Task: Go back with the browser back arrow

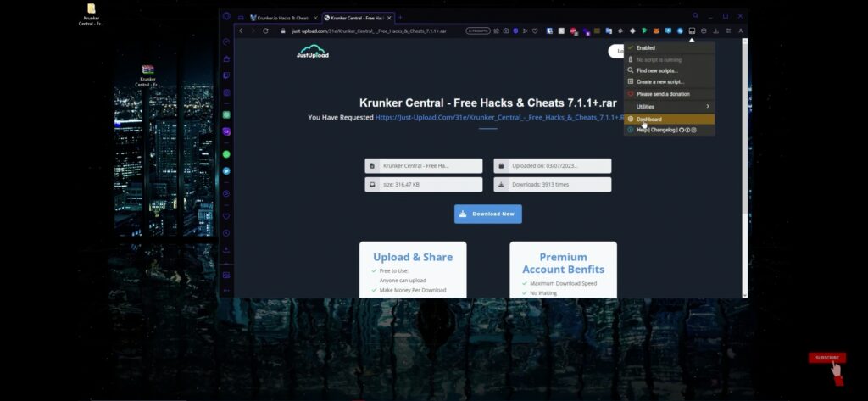Action: (241, 31)
